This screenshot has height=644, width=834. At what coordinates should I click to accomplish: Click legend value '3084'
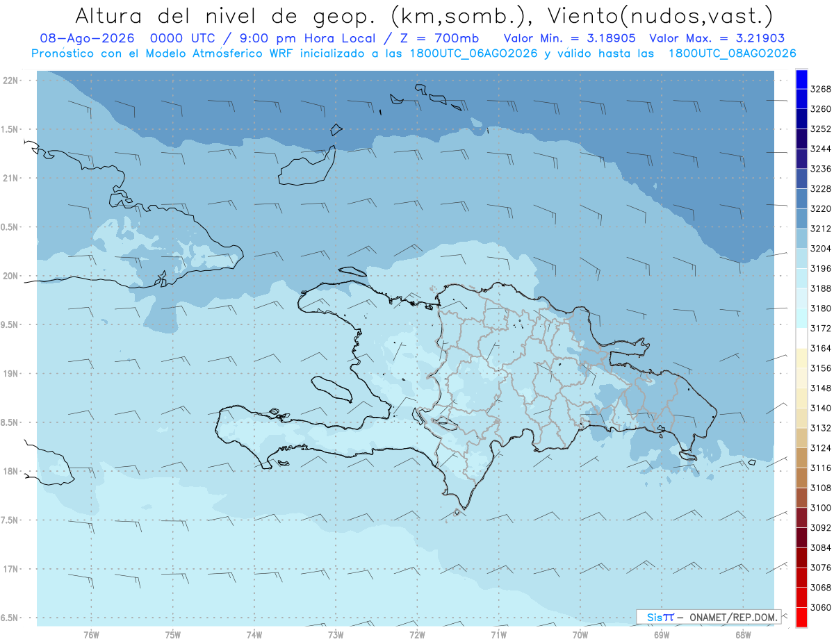point(821,547)
